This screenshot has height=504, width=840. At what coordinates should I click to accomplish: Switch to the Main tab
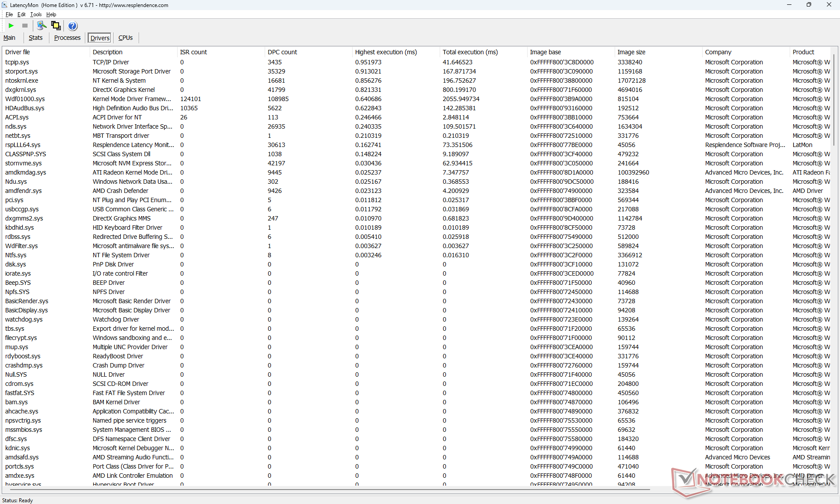tap(9, 38)
